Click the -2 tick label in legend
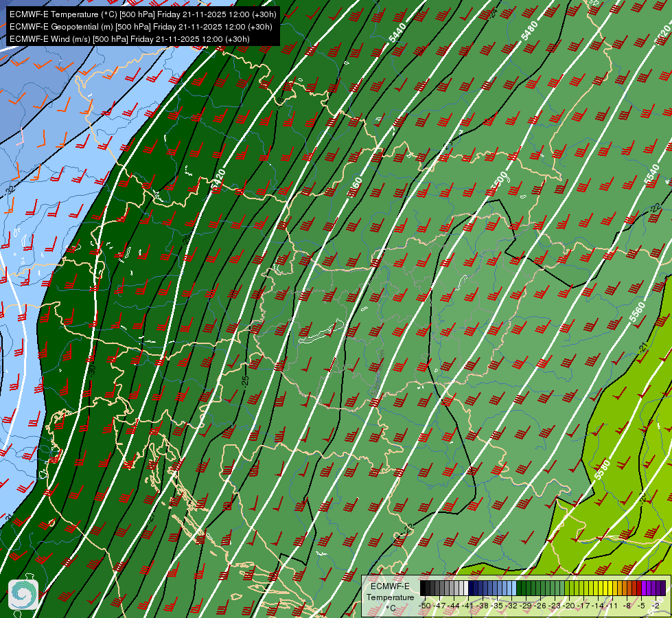Image resolution: width=672 pixels, height=618 pixels. pos(656,606)
